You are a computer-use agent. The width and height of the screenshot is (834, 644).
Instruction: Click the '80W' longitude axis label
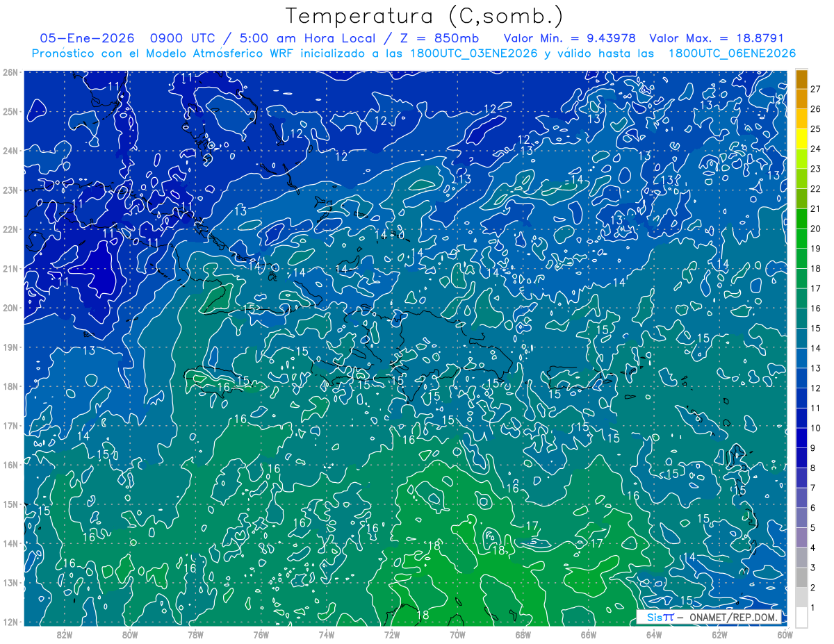(130, 634)
